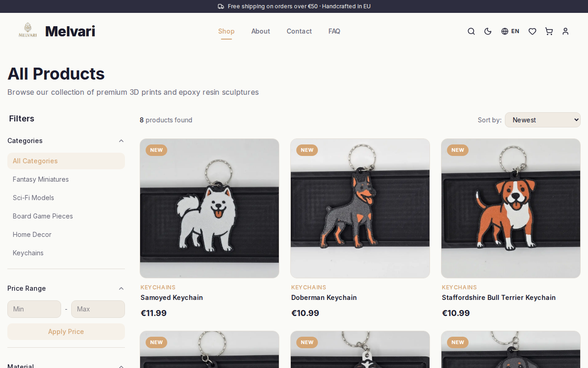
Task: Click the Melvari logo emblem
Action: [28, 30]
